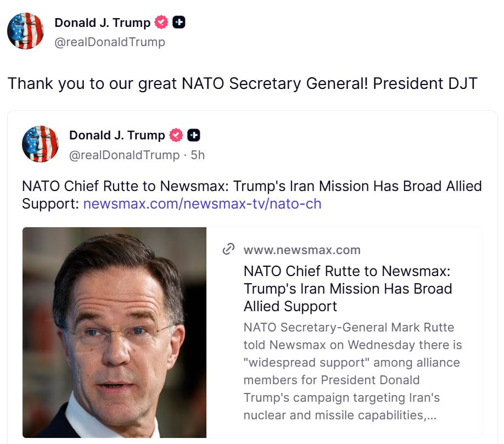Image resolution: width=504 pixels, height=444 pixels.
Task: Open the quoted post's profile avatar
Action: pyautogui.click(x=40, y=144)
